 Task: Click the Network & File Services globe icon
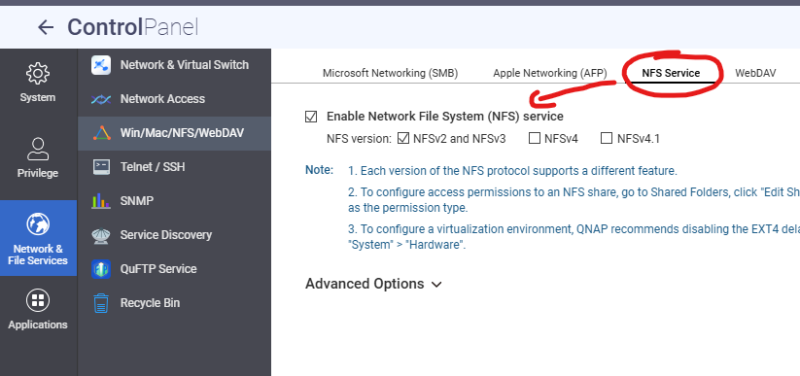(x=38, y=224)
